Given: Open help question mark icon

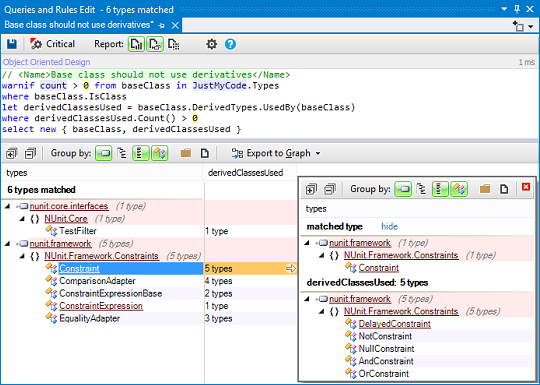Looking at the screenshot, I should pos(230,44).
